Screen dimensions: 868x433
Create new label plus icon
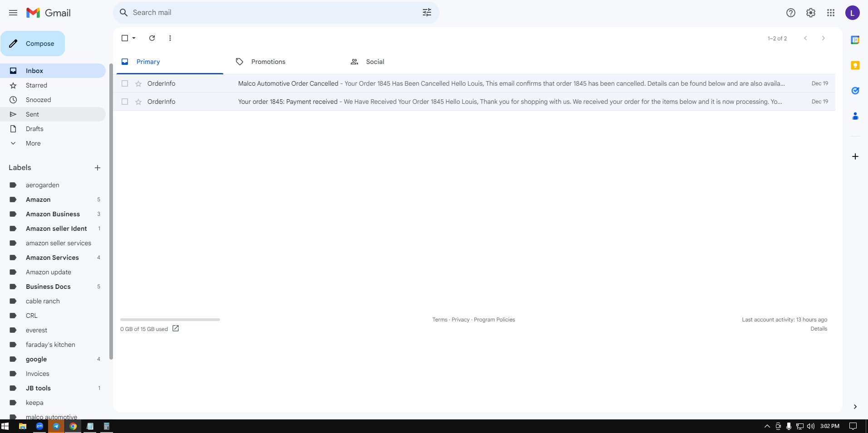coord(98,168)
